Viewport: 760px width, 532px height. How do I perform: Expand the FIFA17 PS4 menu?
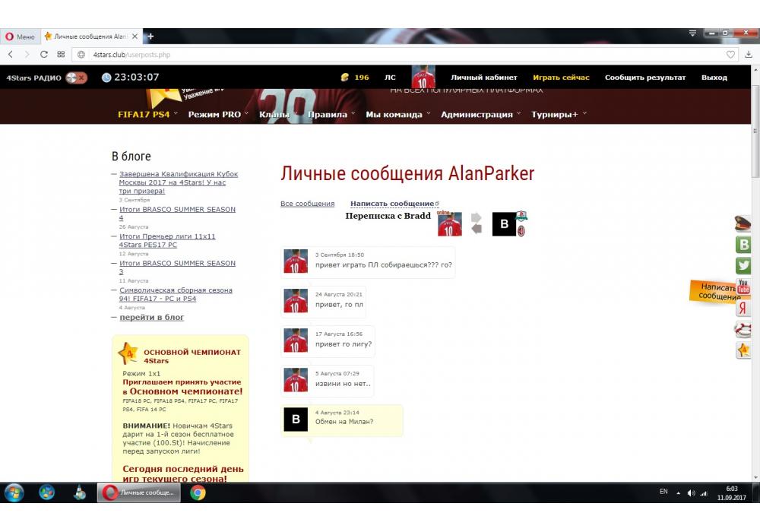pyautogui.click(x=147, y=114)
